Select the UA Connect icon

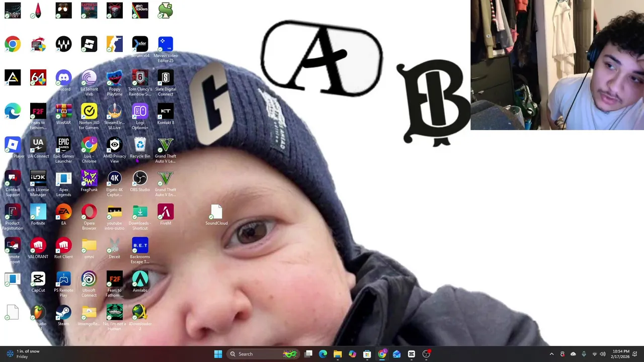[x=38, y=148]
